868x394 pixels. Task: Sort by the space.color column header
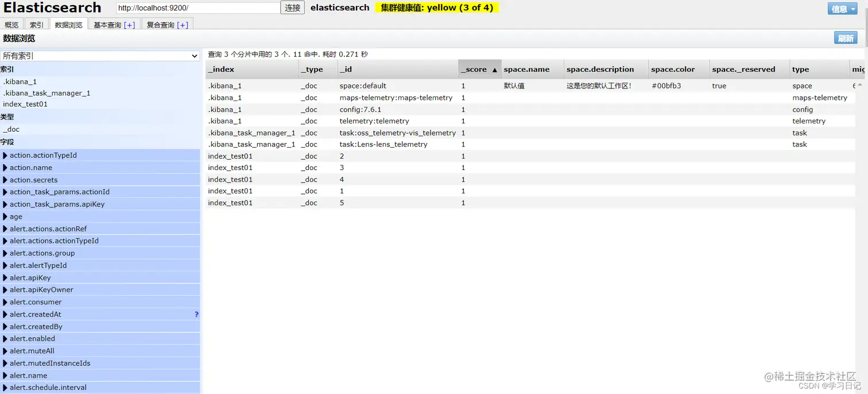(x=679, y=69)
